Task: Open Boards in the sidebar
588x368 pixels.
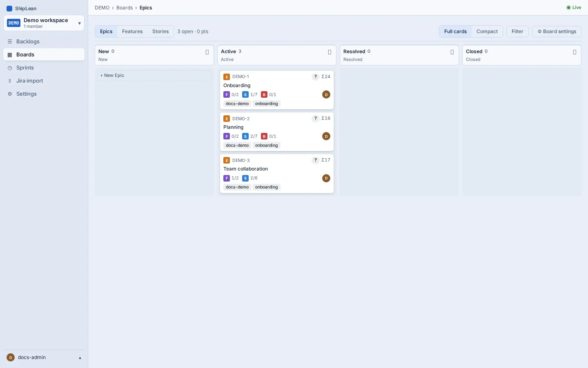Action: [44, 55]
